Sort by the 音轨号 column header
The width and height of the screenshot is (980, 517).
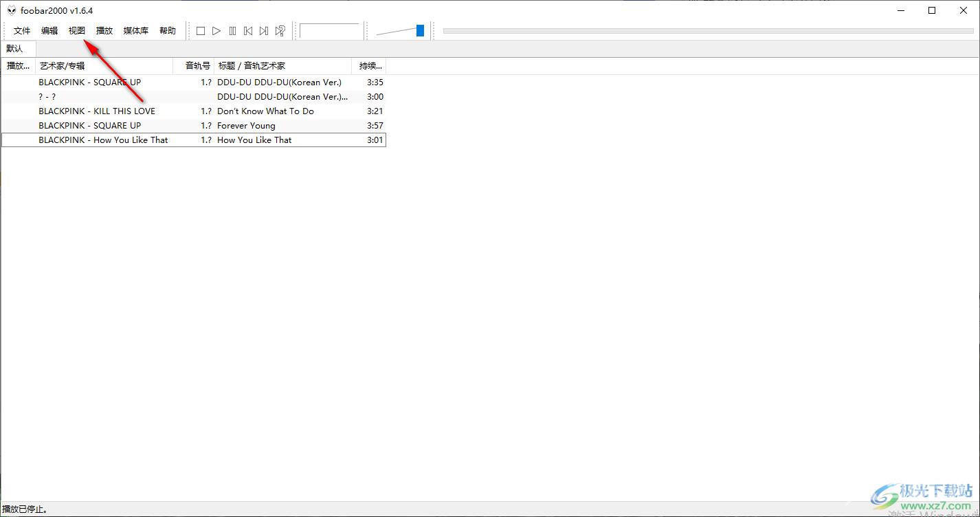click(x=194, y=66)
